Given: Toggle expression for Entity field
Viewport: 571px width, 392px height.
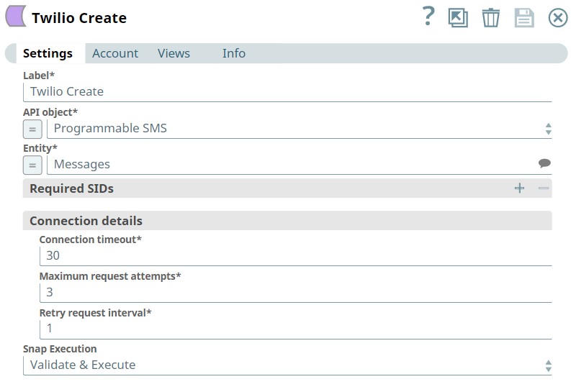Looking at the screenshot, I should point(32,165).
